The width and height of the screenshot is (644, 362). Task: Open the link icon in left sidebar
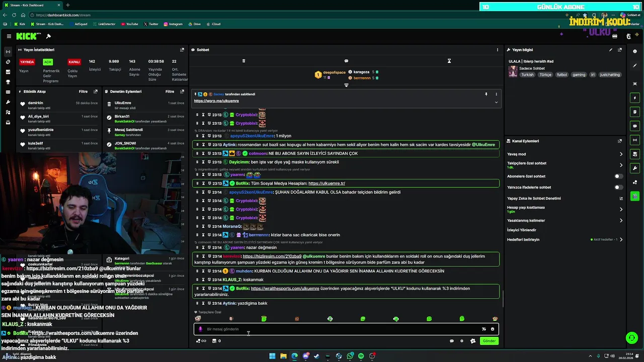[8, 62]
